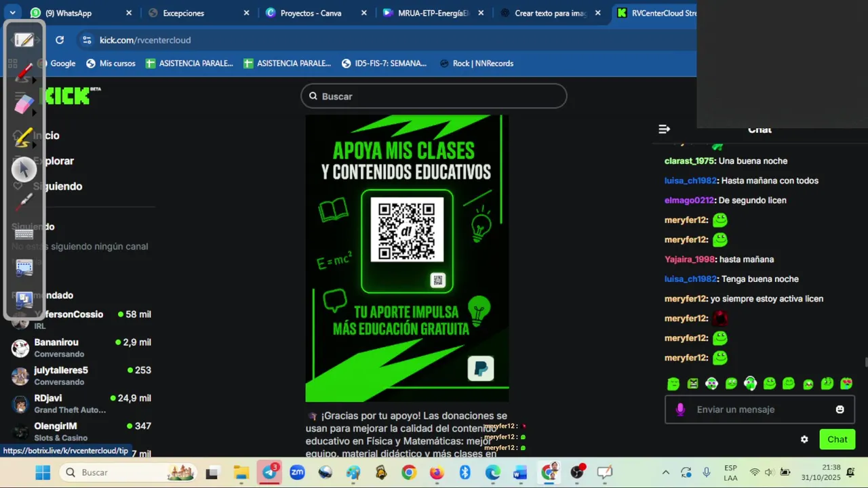Show hidden system tray icons
Viewport: 868px width, 488px height.
(665, 472)
